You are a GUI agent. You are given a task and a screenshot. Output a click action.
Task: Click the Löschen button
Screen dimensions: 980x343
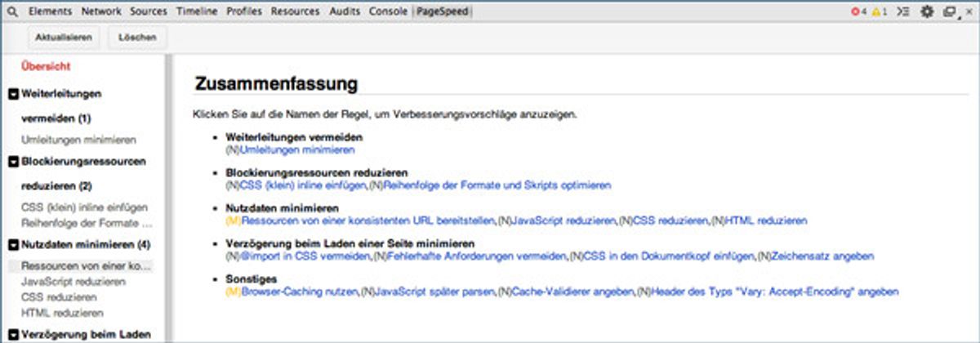[137, 38]
